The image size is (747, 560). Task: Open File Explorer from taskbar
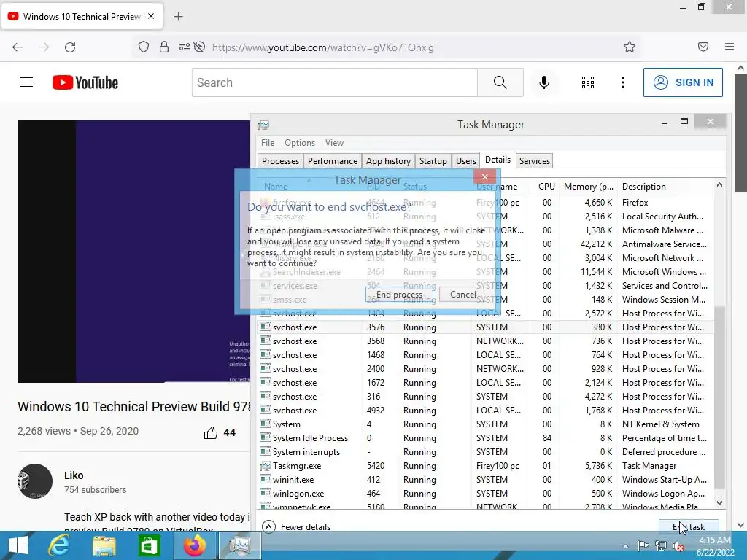[104, 545]
